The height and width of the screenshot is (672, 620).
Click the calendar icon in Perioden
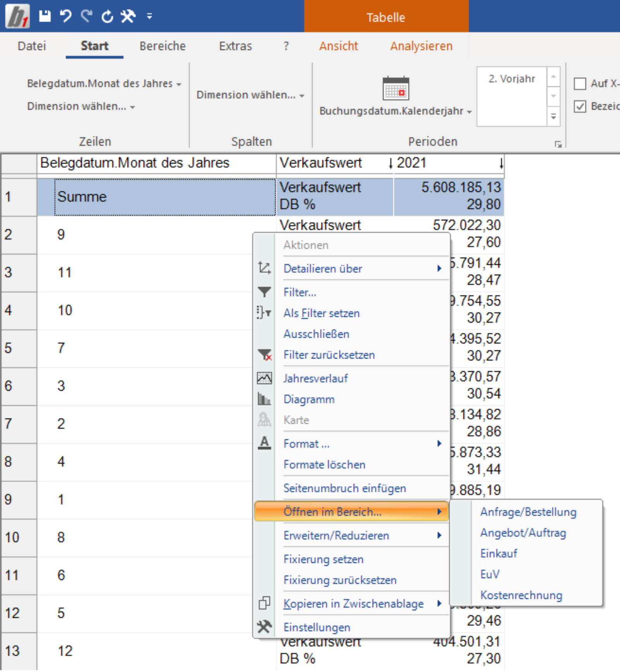coord(396,88)
